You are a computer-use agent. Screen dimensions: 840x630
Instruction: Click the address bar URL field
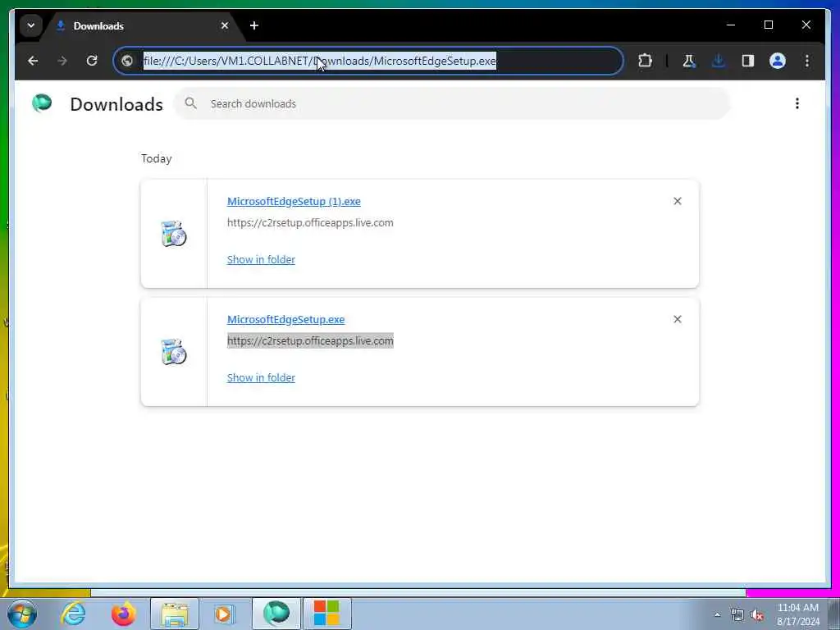tap(370, 61)
